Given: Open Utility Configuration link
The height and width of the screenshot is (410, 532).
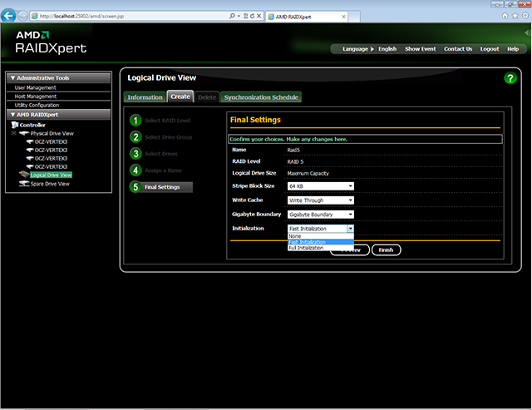Looking at the screenshot, I should [37, 106].
